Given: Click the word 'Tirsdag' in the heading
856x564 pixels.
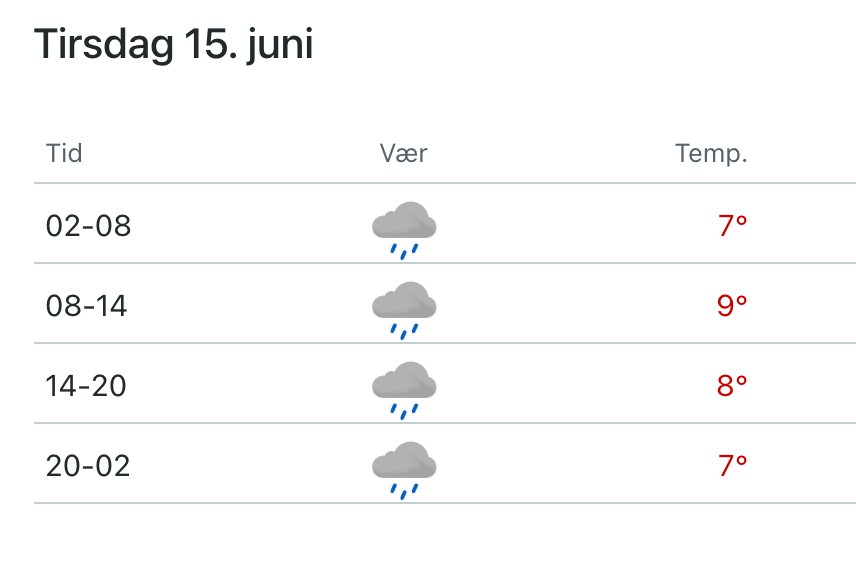Looking at the screenshot, I should coord(89,45).
